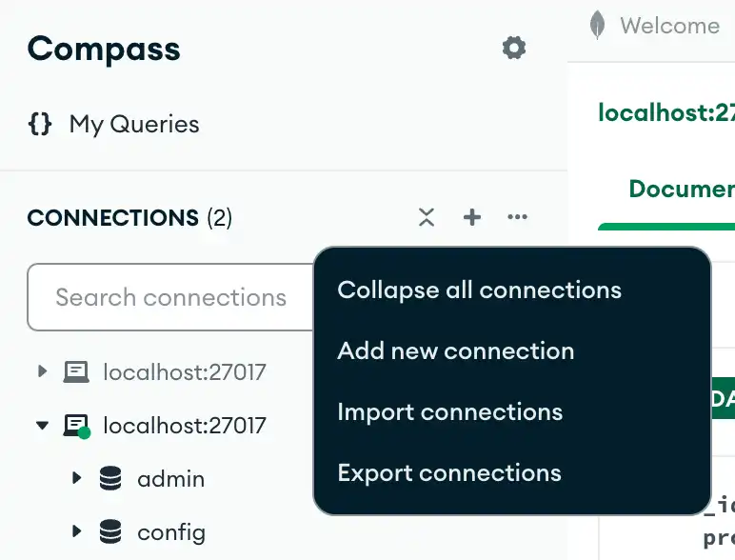Click the connected localhost:27017 icon with green dot
The image size is (735, 560).
coord(76,426)
